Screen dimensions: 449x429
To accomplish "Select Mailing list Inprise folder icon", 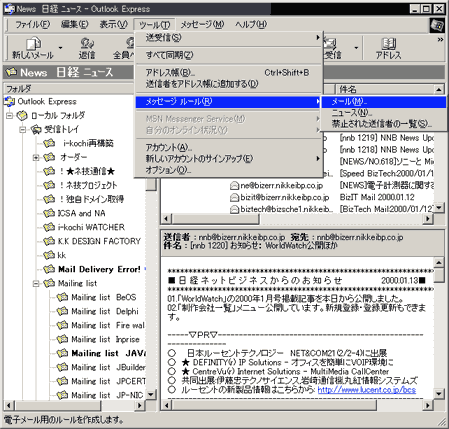I will pyautogui.click(x=62, y=339).
